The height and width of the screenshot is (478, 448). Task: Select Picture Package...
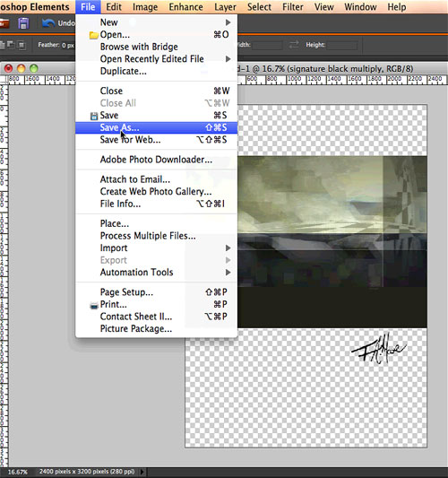pyautogui.click(x=156, y=328)
